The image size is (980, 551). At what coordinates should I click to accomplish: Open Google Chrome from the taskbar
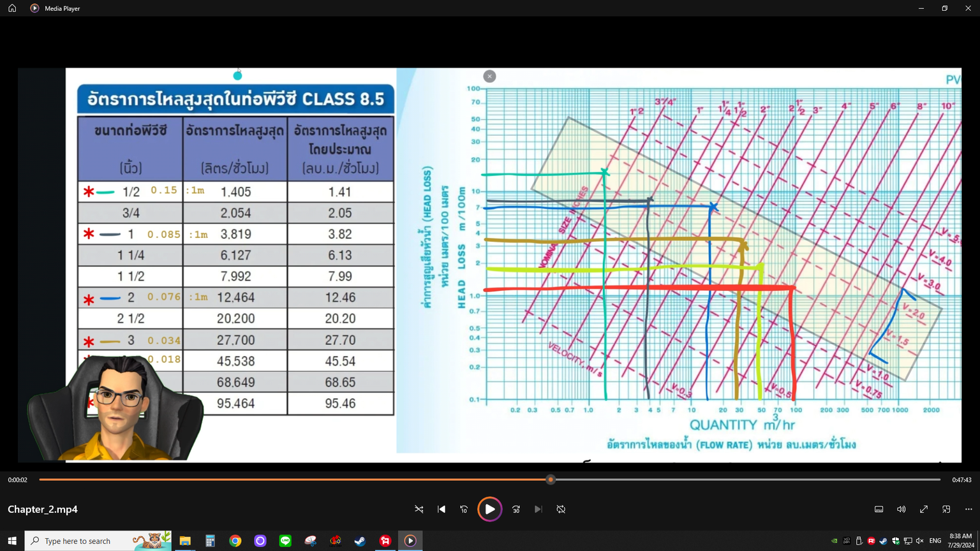click(235, 541)
